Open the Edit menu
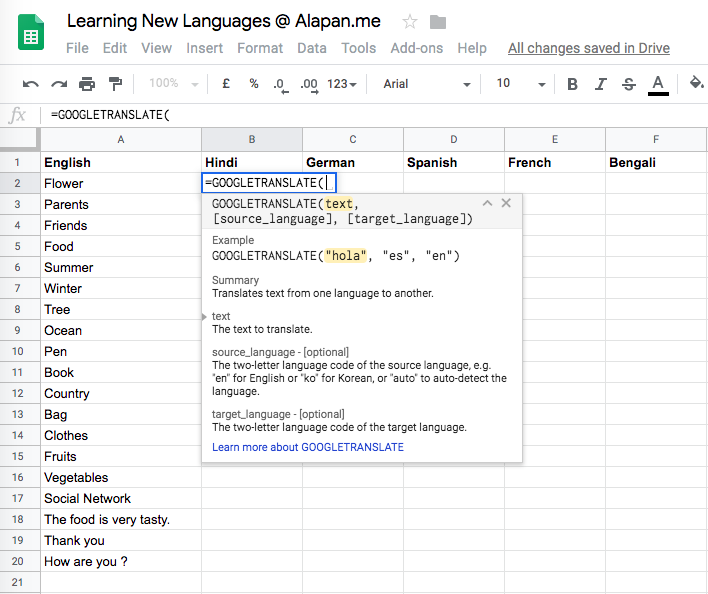Screen dimensions: 708x594 point(115,48)
